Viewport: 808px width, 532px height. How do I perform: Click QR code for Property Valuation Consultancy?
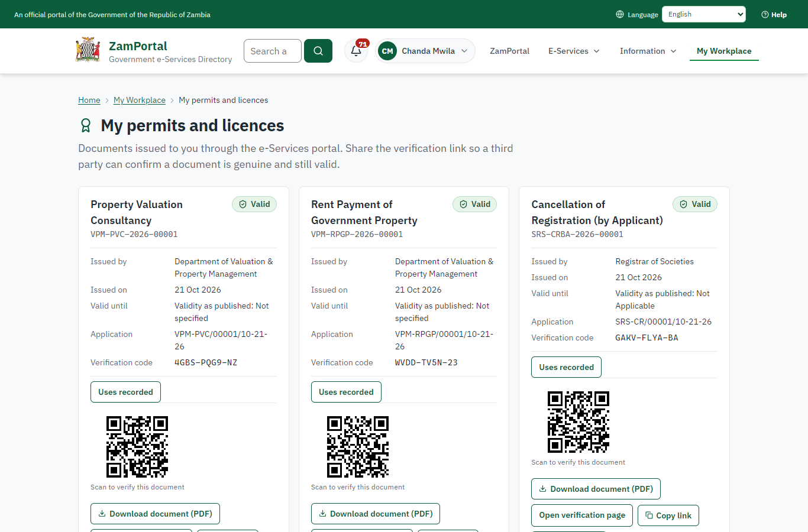(137, 447)
